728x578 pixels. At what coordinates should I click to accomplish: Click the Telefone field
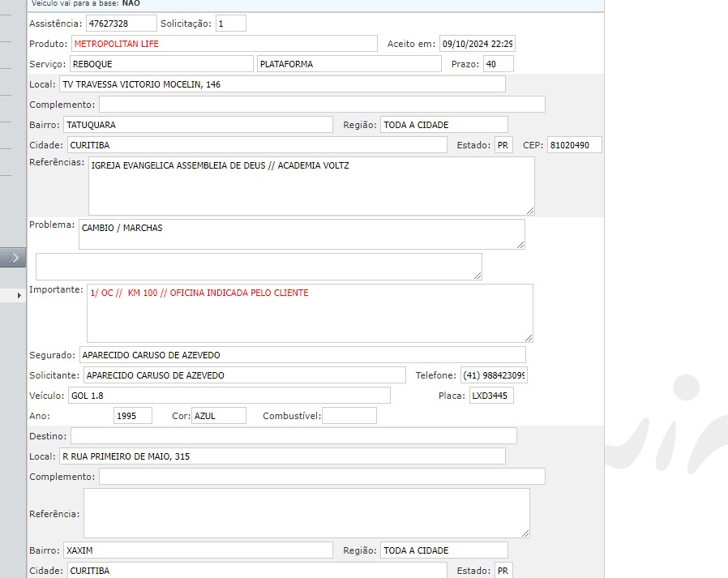pyautogui.click(x=494, y=375)
